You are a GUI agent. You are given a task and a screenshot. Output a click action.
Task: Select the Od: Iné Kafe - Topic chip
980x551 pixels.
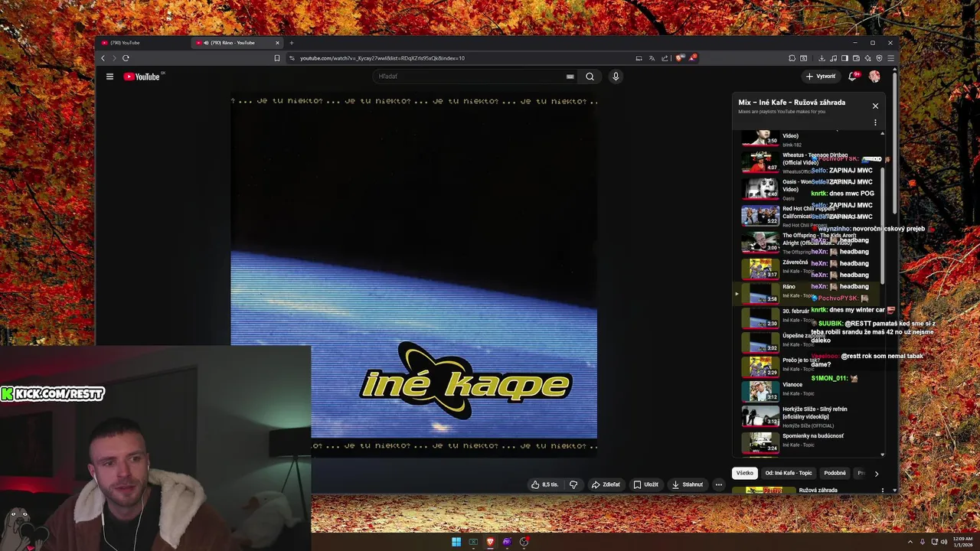[x=789, y=473]
